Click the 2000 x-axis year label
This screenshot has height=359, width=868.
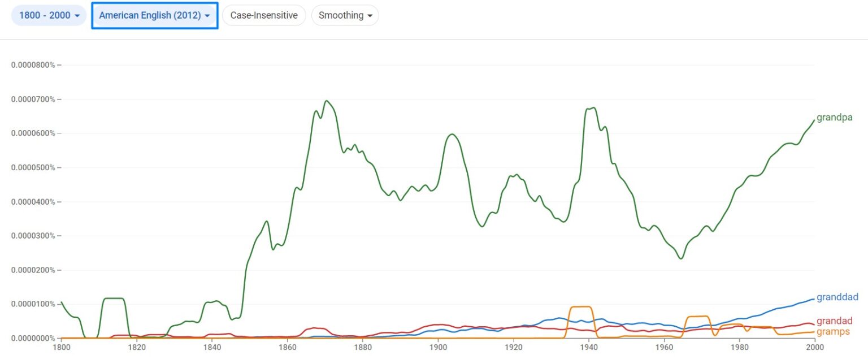pos(814,347)
